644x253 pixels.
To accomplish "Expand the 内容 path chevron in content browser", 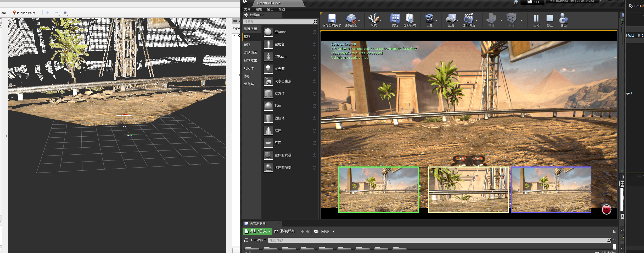I will point(333,231).
